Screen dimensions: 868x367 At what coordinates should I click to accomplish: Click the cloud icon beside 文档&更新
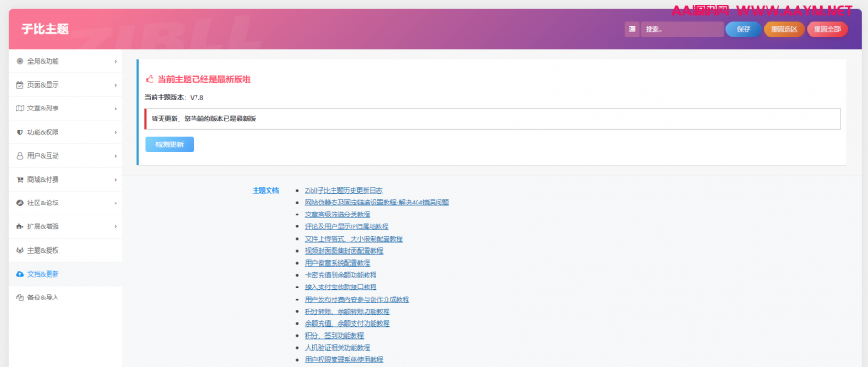point(20,274)
